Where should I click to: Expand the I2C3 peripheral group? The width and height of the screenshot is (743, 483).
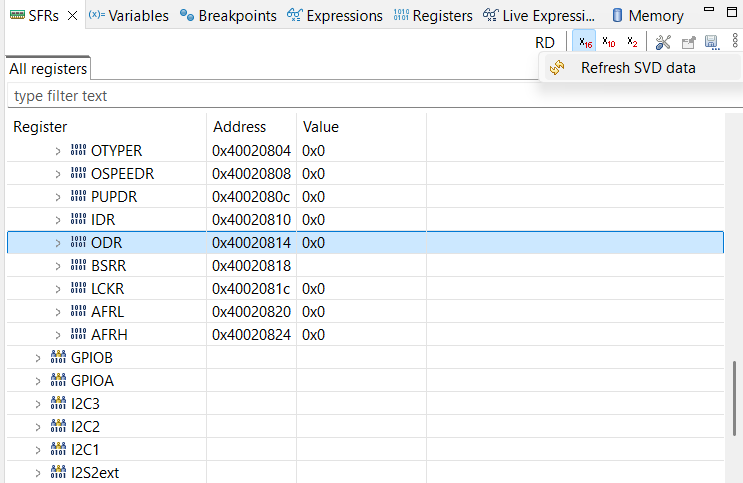pos(38,404)
